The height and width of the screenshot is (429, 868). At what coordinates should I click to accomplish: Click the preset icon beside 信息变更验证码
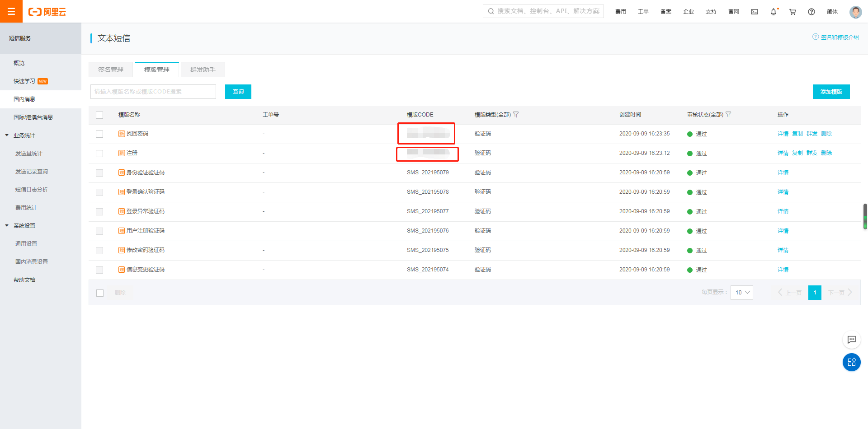pos(121,270)
